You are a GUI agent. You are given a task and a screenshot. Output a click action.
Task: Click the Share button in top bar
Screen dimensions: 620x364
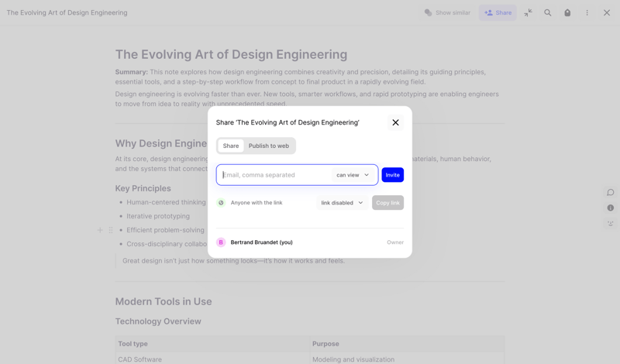pos(498,12)
